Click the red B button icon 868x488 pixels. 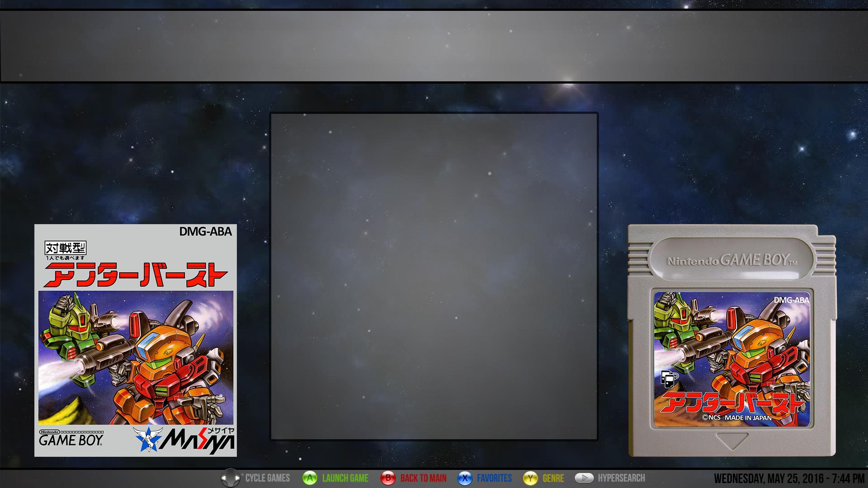[x=388, y=478]
